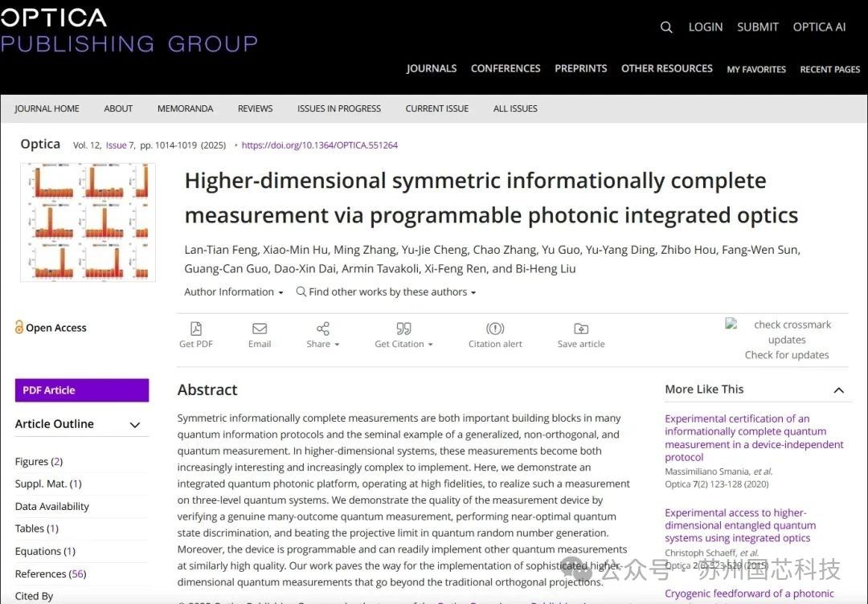Open Find other works by these authors
The width and height of the screenshot is (868, 604).
(387, 292)
